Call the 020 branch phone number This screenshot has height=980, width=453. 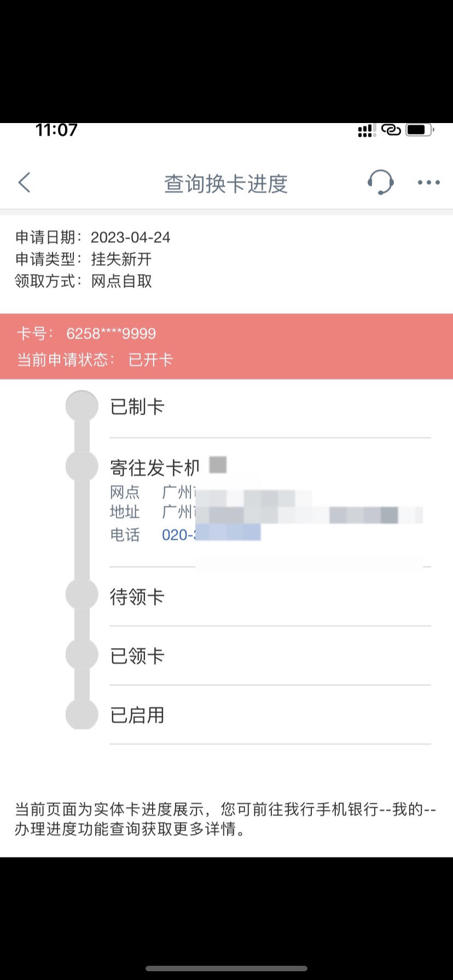click(x=211, y=534)
